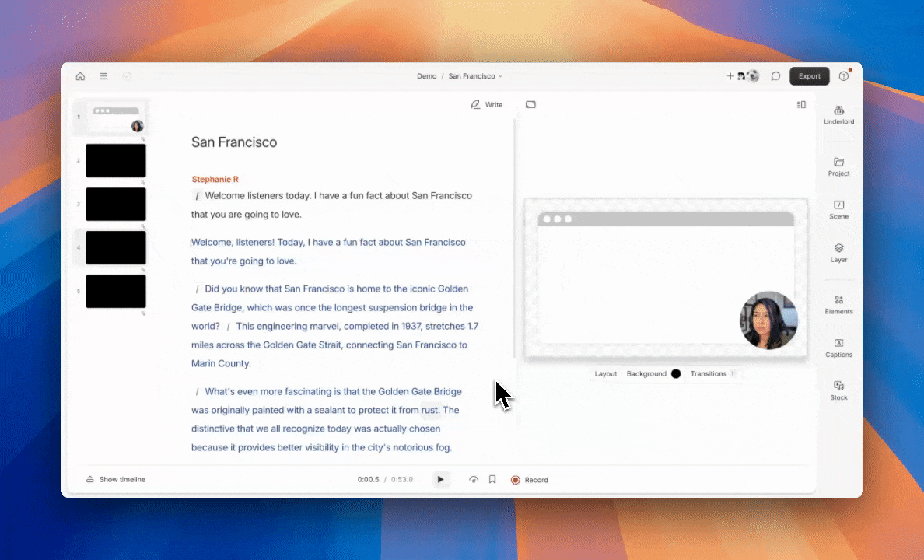The width and height of the screenshot is (924, 560).
Task: Open the Stock media panel
Action: (838, 390)
